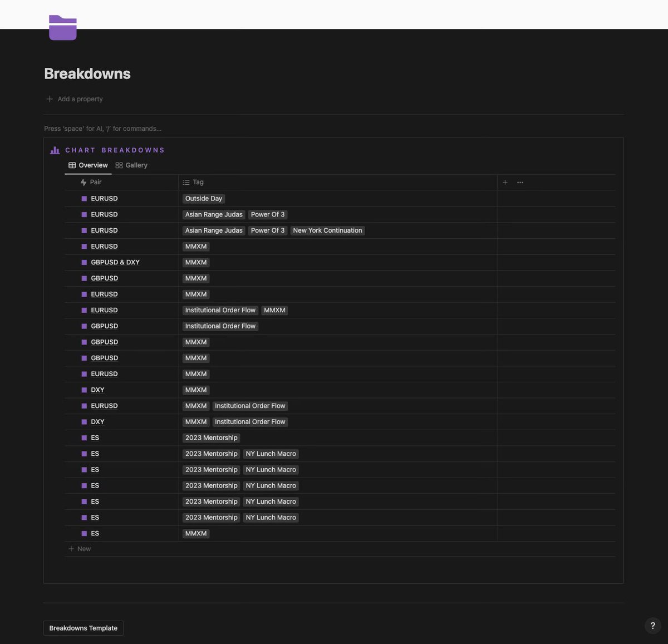Click the Breakdowns page title

tap(87, 73)
